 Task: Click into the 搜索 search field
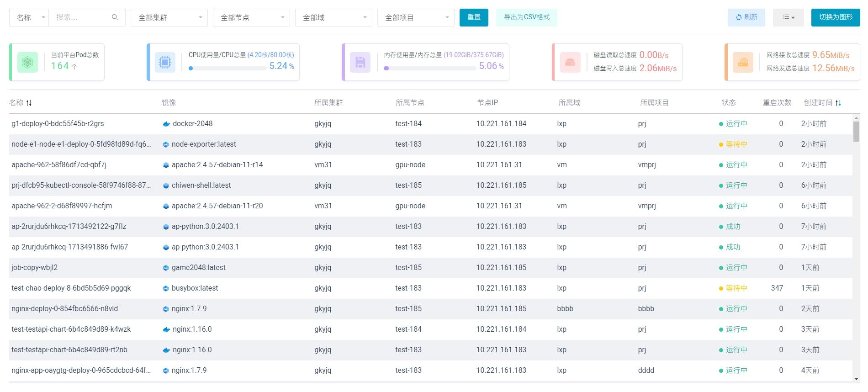pos(80,17)
